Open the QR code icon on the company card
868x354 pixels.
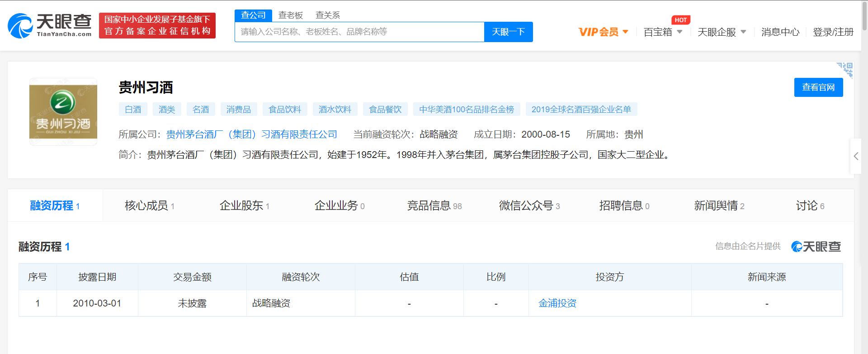[845, 70]
